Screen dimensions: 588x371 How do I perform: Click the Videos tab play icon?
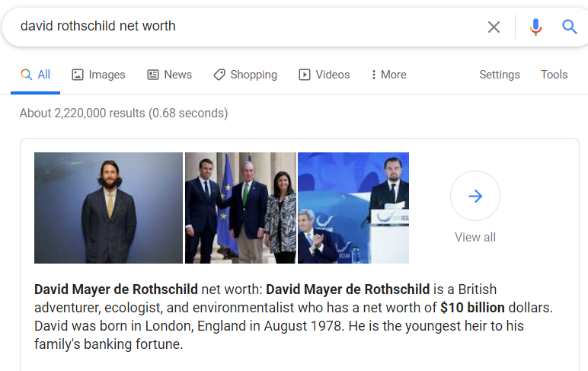(x=305, y=75)
